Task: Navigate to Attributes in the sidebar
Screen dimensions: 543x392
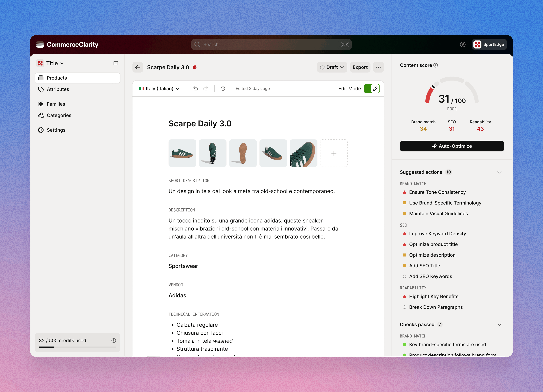Action: click(57, 89)
